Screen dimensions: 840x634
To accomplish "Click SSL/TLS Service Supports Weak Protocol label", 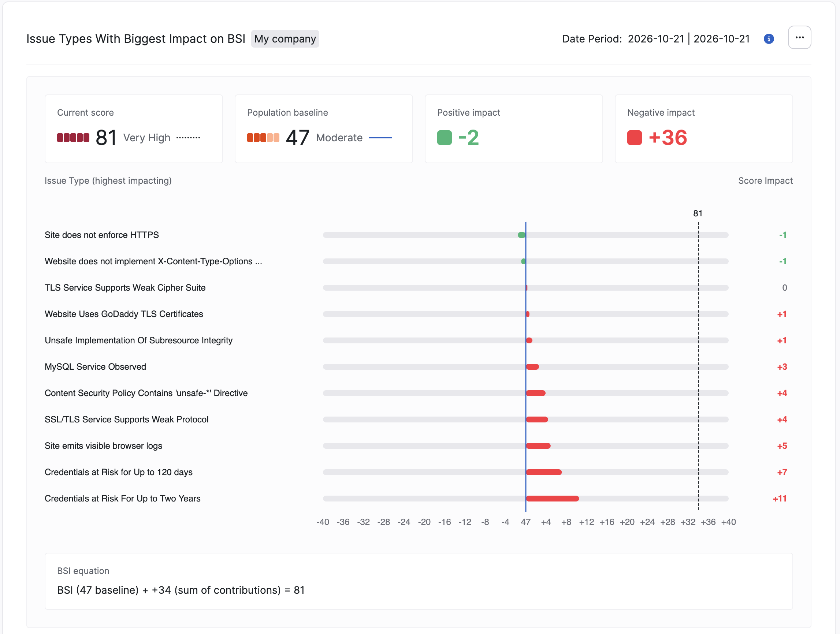I will [x=126, y=419].
